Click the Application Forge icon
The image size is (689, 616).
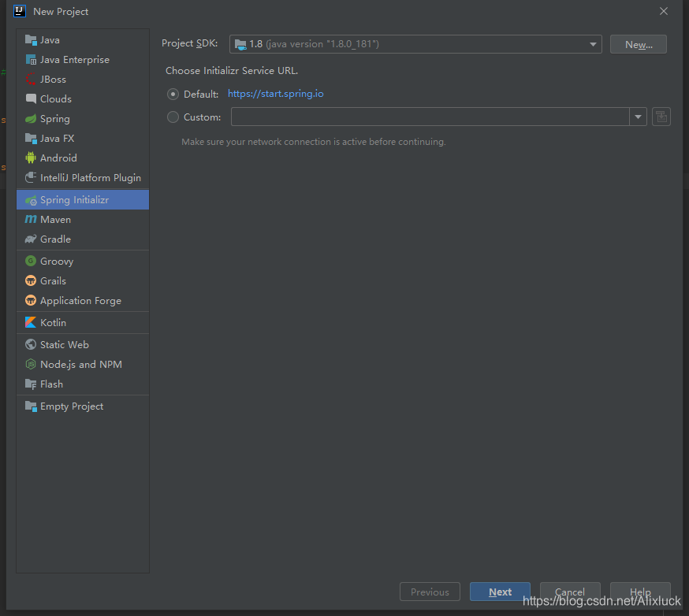pos(31,300)
